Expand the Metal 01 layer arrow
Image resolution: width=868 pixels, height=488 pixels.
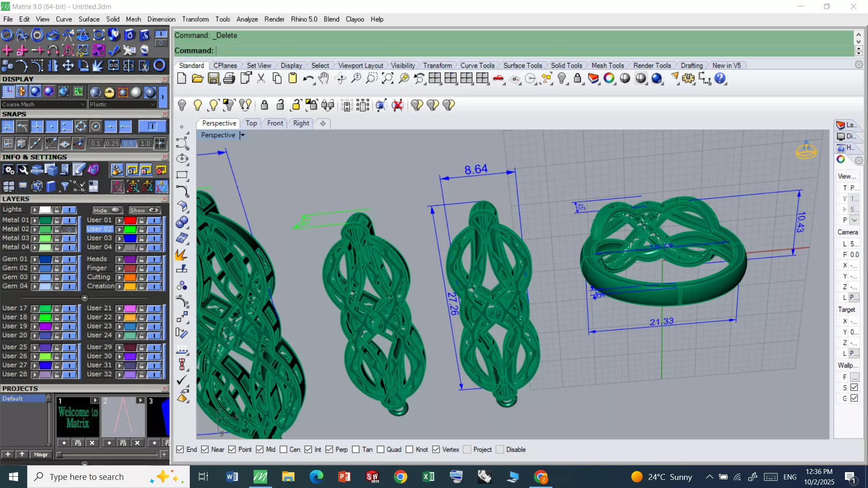[34, 221]
